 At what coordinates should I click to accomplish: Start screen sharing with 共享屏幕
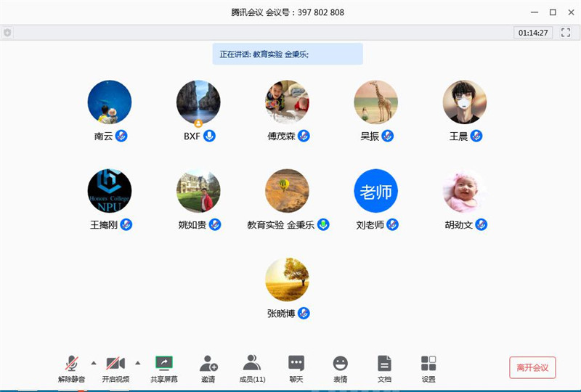tap(164, 368)
